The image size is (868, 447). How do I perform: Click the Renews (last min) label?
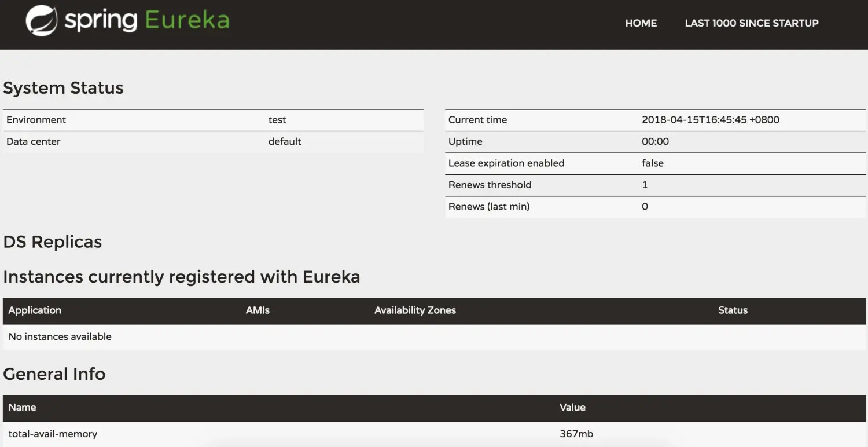[x=489, y=207]
